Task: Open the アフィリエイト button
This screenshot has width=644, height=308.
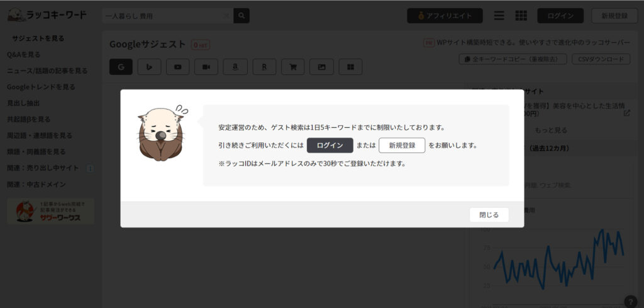Action: [445, 16]
